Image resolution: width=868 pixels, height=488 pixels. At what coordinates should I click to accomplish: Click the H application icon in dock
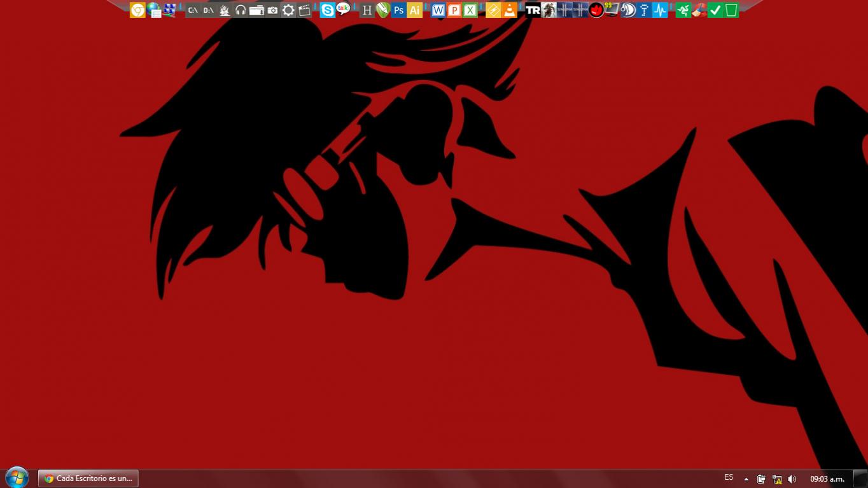click(x=367, y=10)
